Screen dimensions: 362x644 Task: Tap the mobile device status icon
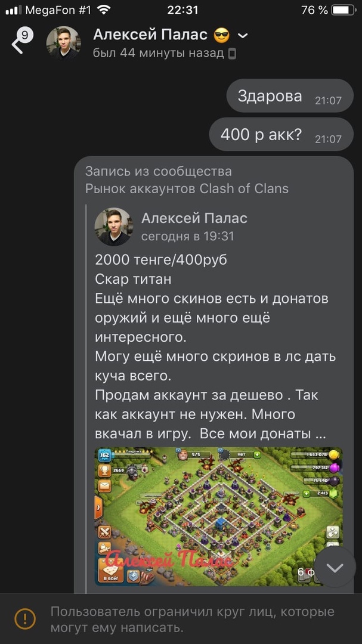(x=232, y=54)
